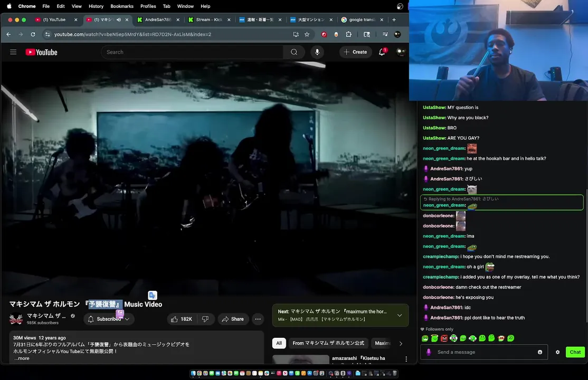
Task: Insert the green halo angel emote
Action: point(434,338)
